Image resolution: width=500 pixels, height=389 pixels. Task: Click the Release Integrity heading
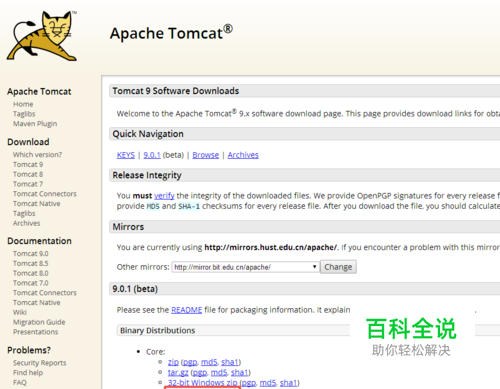coord(147,175)
